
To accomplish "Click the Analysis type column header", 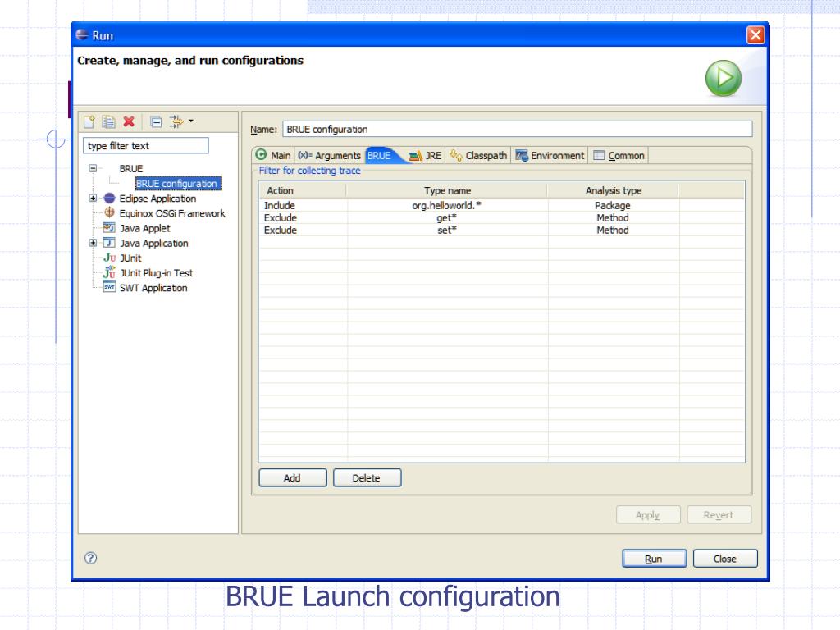I will coord(613,190).
